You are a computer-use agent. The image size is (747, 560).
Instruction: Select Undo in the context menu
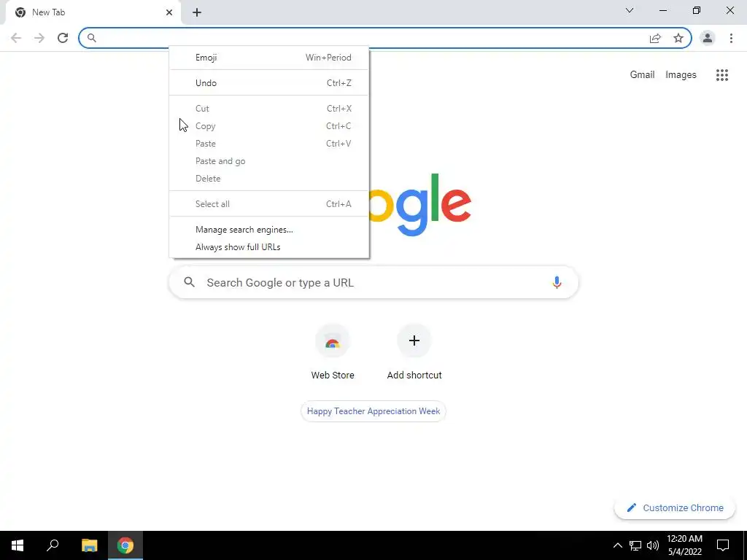click(x=269, y=83)
